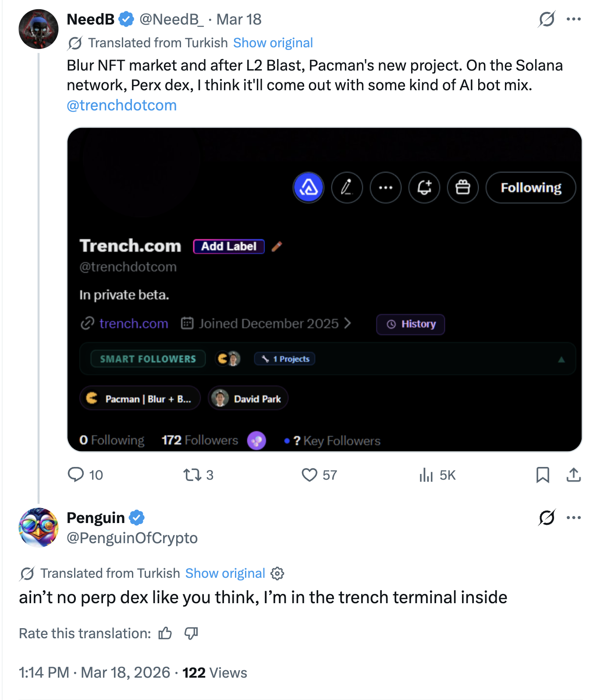This screenshot has width=597, height=700.
Task: Click David Park's follower chip
Action: pyautogui.click(x=247, y=398)
